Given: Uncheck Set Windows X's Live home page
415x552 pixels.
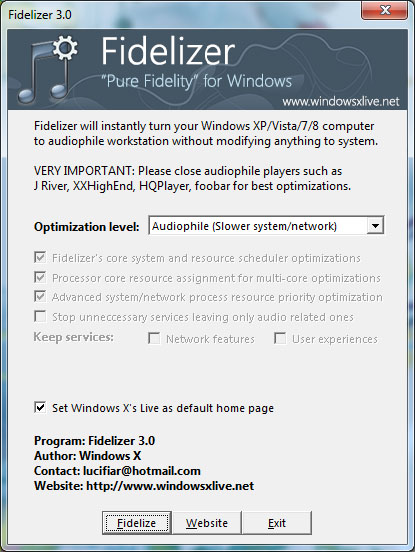Looking at the screenshot, I should (x=40, y=408).
